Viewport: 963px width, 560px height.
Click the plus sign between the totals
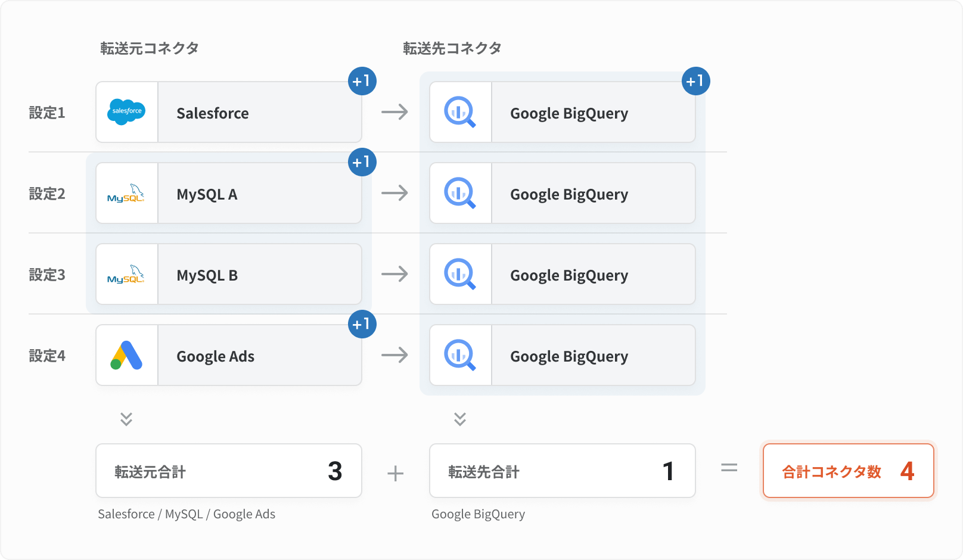point(396,474)
